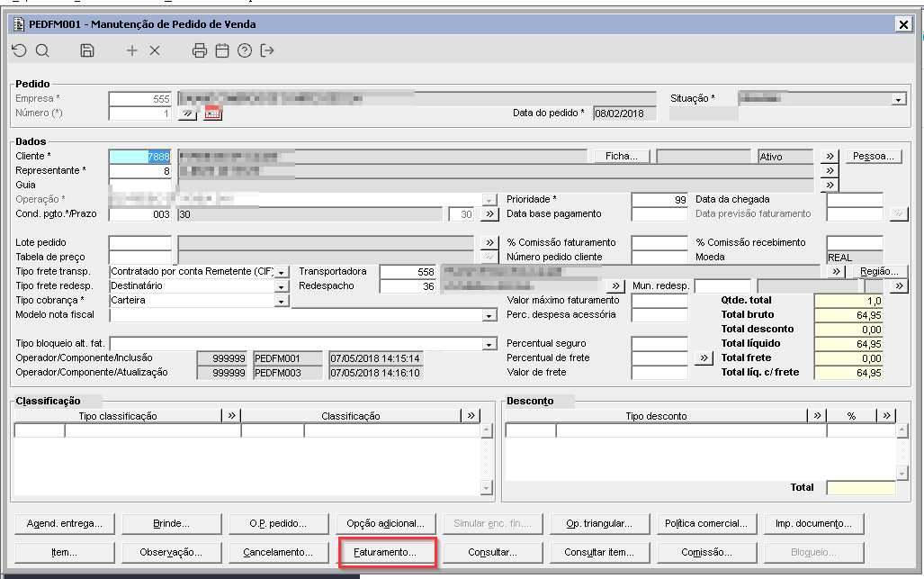The image size is (924, 579).
Task: Click the Consultar item... button
Action: click(599, 553)
